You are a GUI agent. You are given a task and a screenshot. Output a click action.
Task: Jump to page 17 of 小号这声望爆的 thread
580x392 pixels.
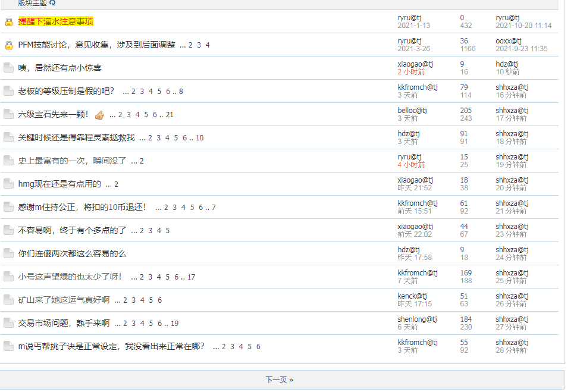point(191,277)
